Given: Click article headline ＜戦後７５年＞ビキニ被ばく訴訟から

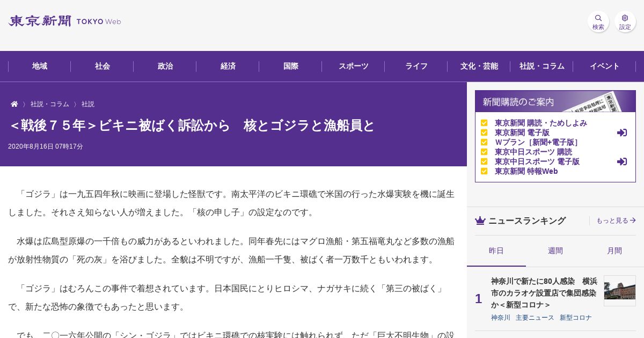Looking at the screenshot, I should pos(192,126).
